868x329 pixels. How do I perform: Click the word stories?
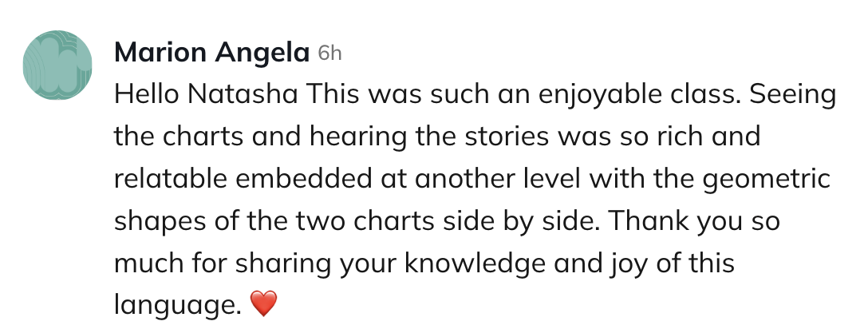[503, 137]
